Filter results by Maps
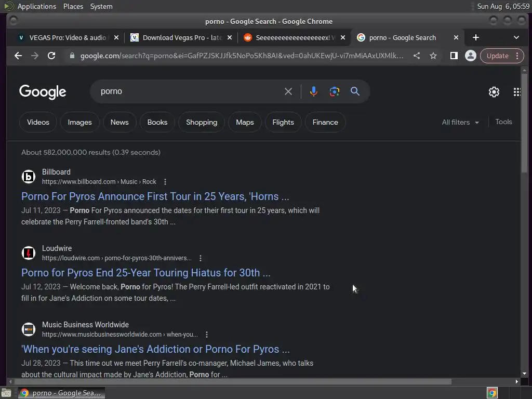 click(x=245, y=122)
